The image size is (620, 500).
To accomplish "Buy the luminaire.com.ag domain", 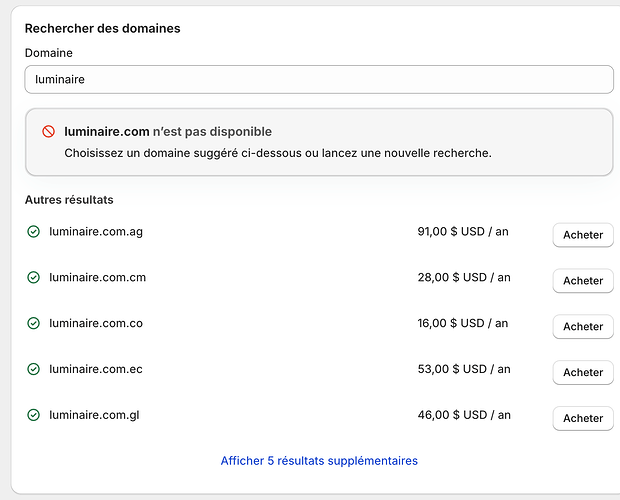I will [x=583, y=235].
